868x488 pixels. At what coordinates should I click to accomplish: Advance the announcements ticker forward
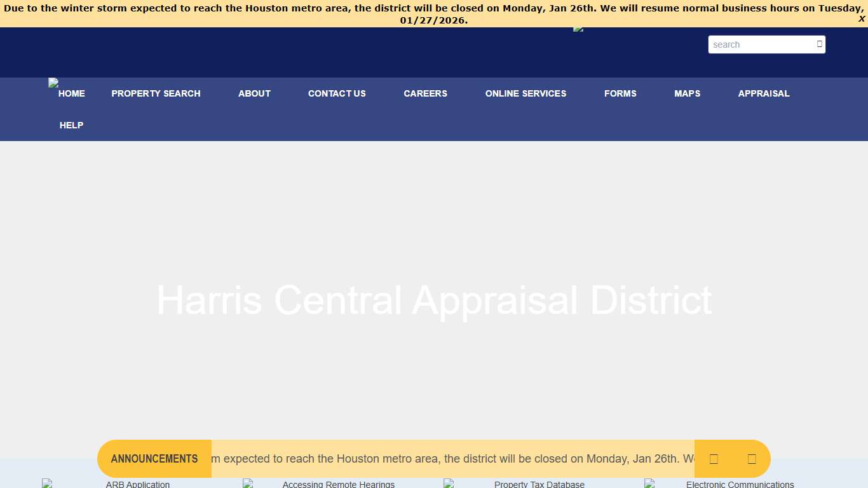[x=751, y=458]
